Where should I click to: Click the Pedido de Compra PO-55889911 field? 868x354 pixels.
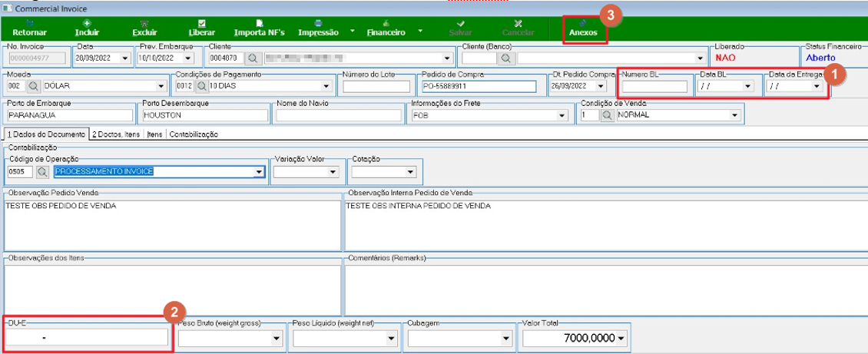tap(479, 86)
